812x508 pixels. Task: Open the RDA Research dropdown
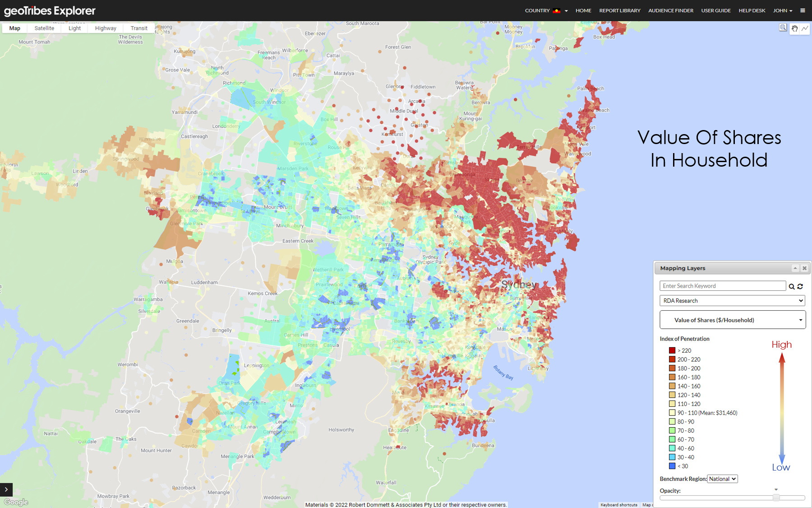coord(732,300)
